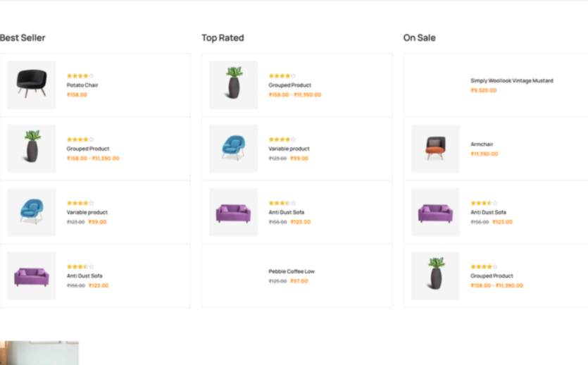The image size is (588, 365).
Task: Click the Potato Chair product title
Action: click(82, 85)
